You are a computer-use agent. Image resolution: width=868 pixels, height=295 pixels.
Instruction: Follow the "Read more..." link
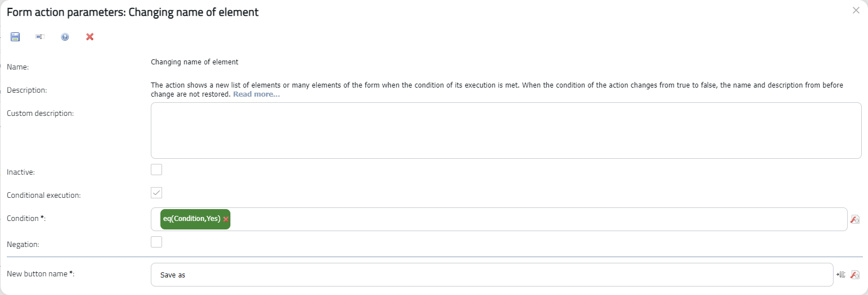point(256,94)
